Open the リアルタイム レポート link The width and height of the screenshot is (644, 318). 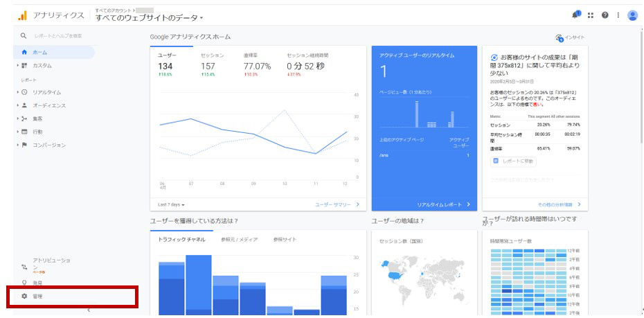(443, 204)
